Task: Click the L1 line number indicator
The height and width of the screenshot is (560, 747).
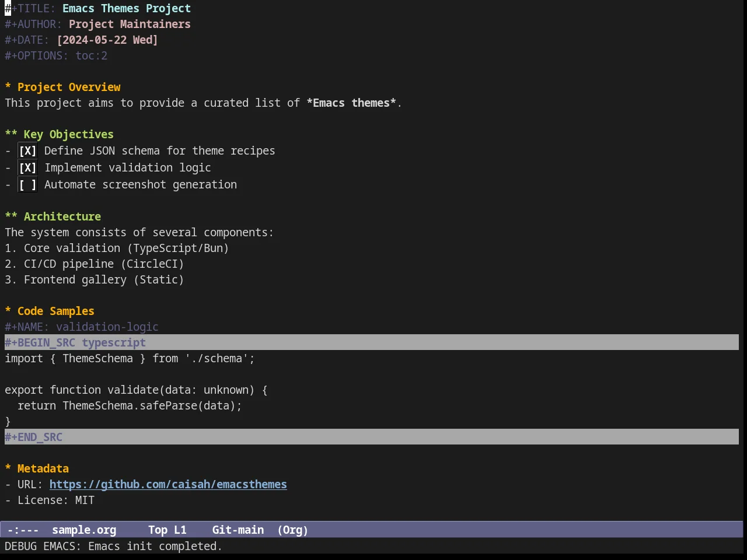Action: (x=180, y=530)
